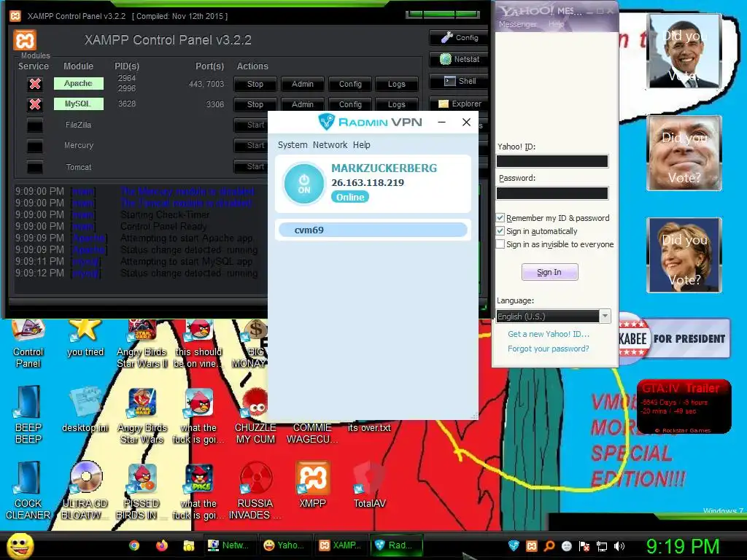Image resolution: width=747 pixels, height=560 pixels.
Task: Open Apache Admin in XAMPP
Action: click(303, 84)
